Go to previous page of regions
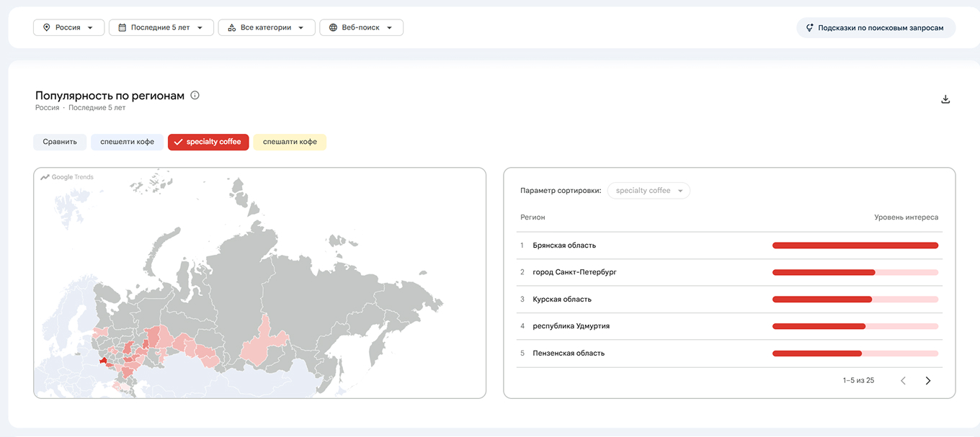Viewport: 980px width, 437px height. pyautogui.click(x=903, y=380)
